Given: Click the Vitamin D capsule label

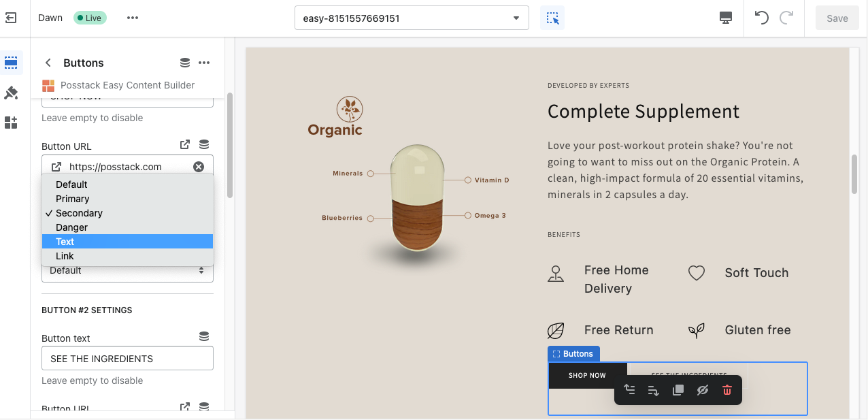Looking at the screenshot, I should (492, 180).
